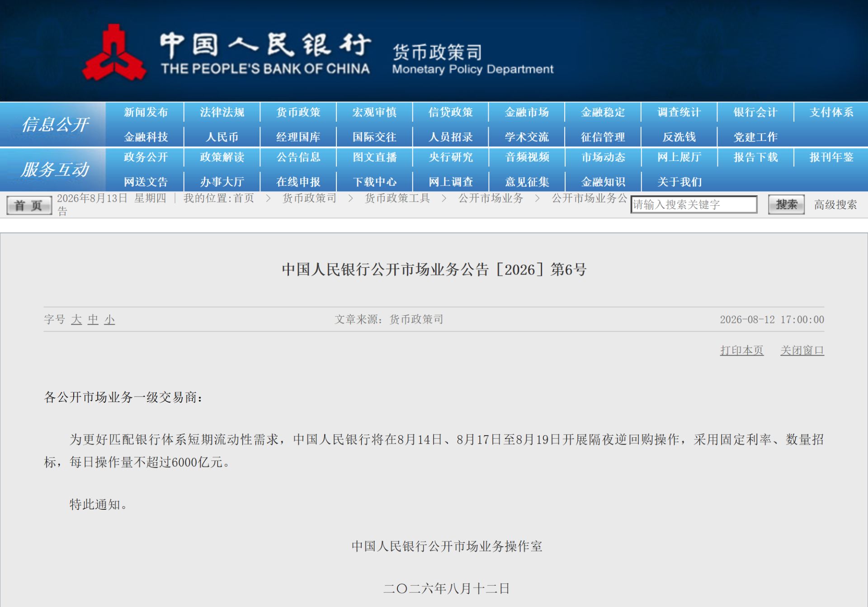Click 图文直播 navigation link
The width and height of the screenshot is (868, 607).
(x=374, y=157)
